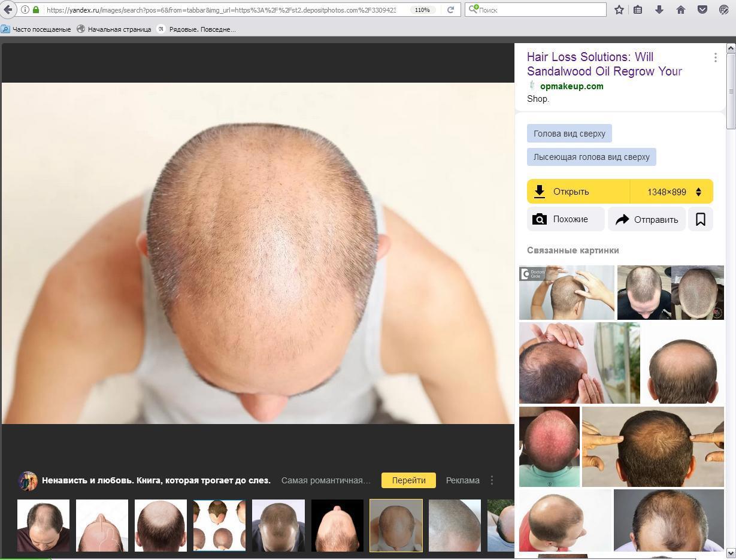The height and width of the screenshot is (560, 736).
Task: Bookmark this page with the star icon
Action: click(619, 10)
